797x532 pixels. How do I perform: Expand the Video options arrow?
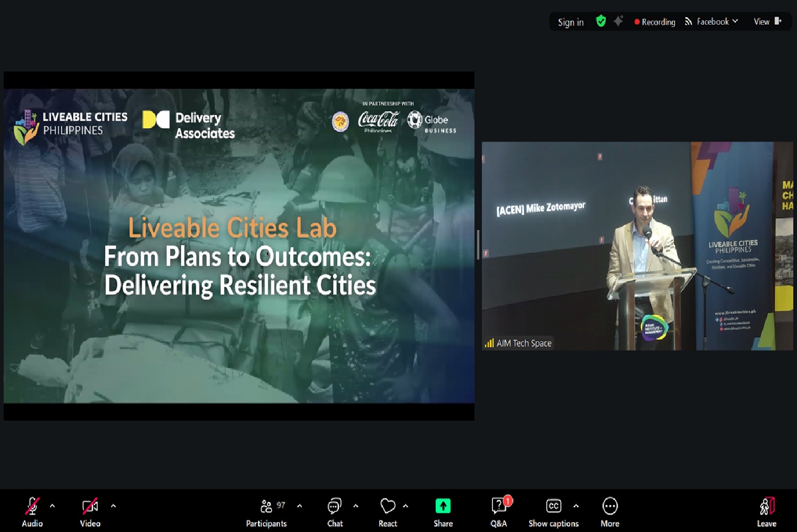[x=113, y=506]
